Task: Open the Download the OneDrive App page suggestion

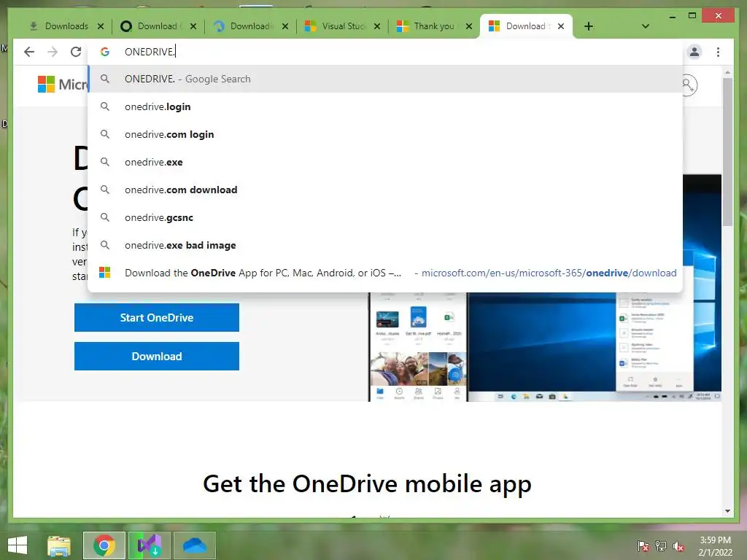Action: click(x=385, y=273)
